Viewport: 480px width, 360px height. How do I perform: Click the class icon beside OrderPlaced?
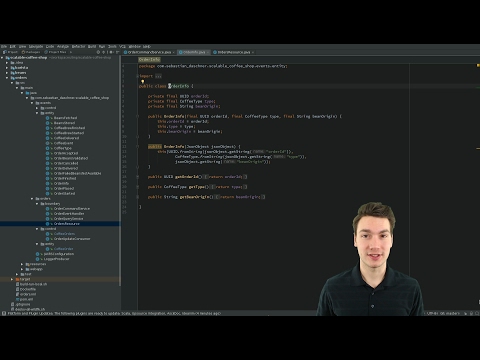[47, 188]
